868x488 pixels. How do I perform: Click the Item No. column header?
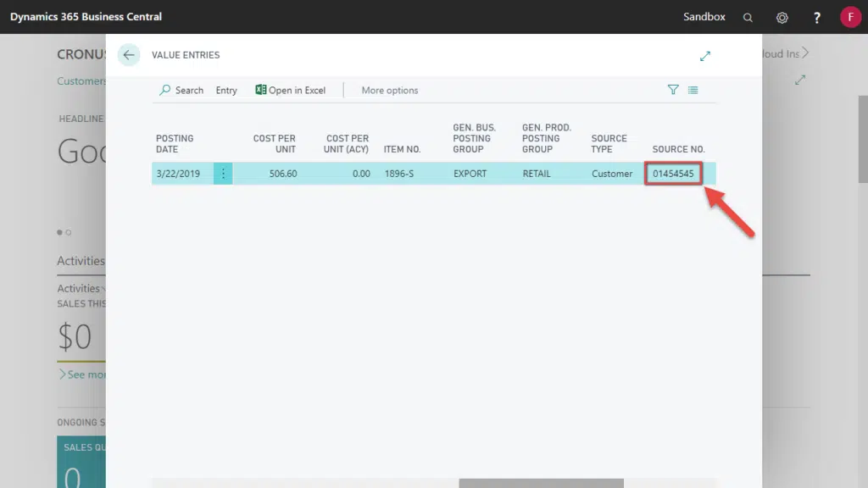(x=402, y=149)
